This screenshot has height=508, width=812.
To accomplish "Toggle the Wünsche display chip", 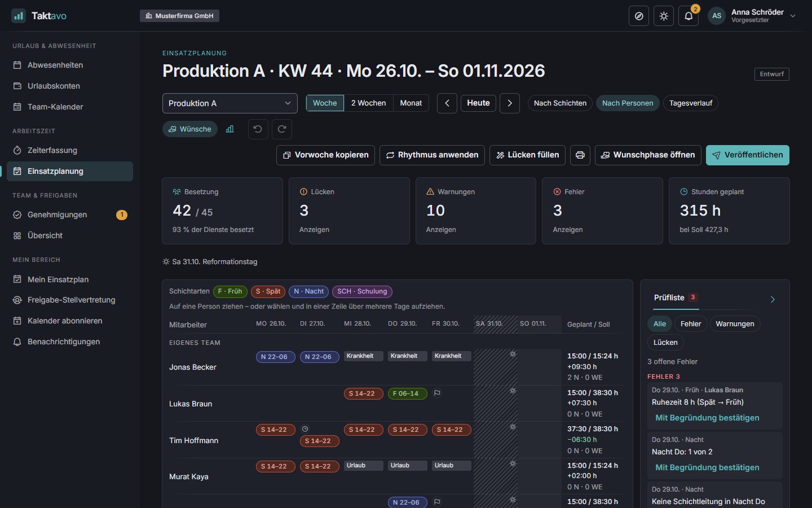I will 189,129.
